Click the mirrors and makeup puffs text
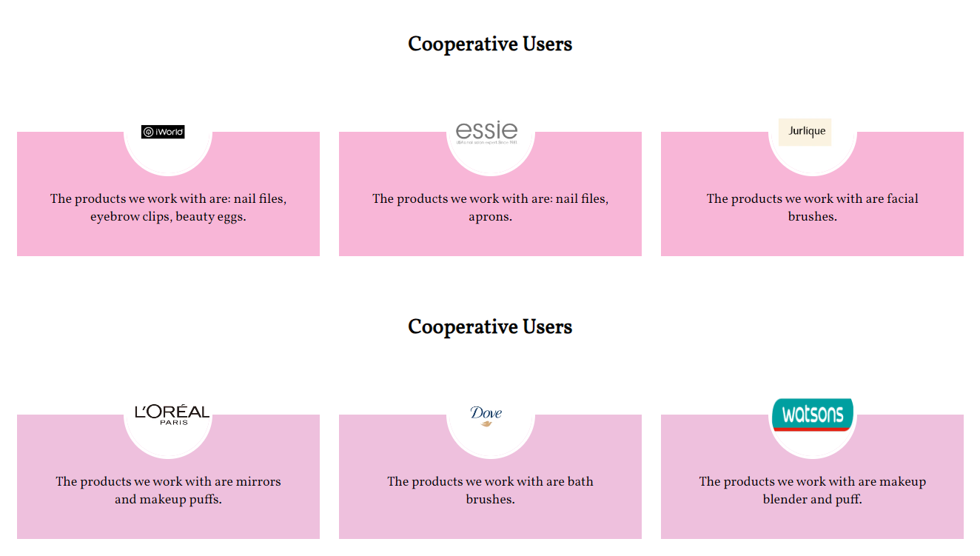This screenshot has height=556, width=980. pos(168,491)
